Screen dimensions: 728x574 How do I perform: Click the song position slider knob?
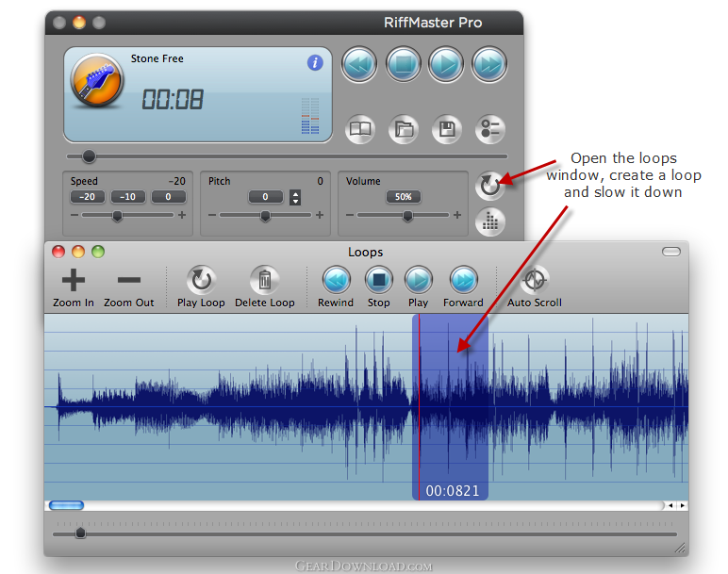89,156
